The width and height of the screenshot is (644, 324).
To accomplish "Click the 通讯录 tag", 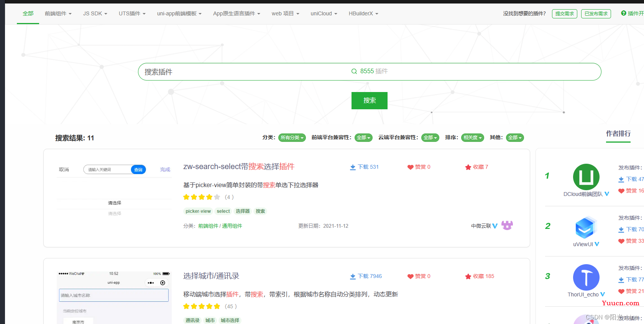I will click(192, 321).
